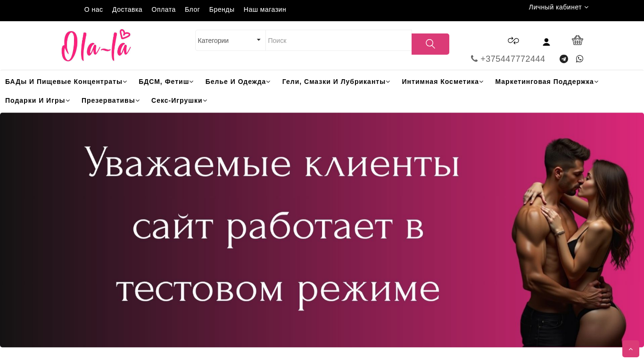This screenshot has height=362, width=644.
Task: Expand Личный кабинет menu
Action: click(x=559, y=7)
